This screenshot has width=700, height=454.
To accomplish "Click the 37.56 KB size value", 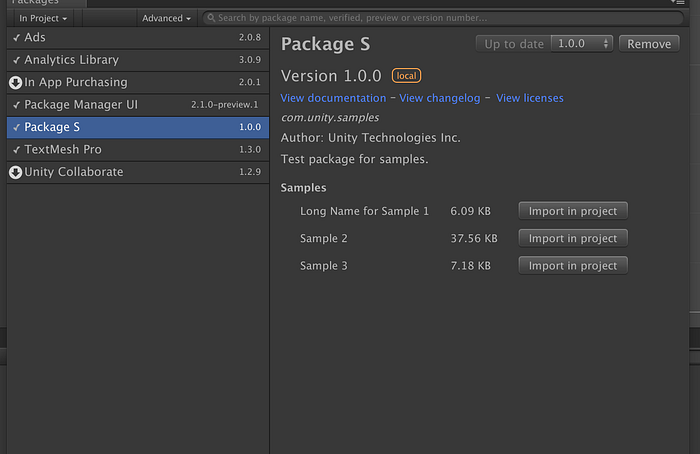I will click(474, 238).
